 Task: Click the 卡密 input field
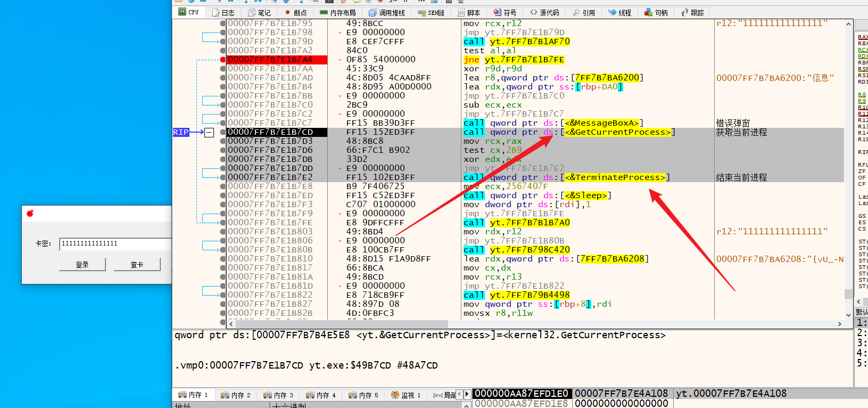coord(115,244)
